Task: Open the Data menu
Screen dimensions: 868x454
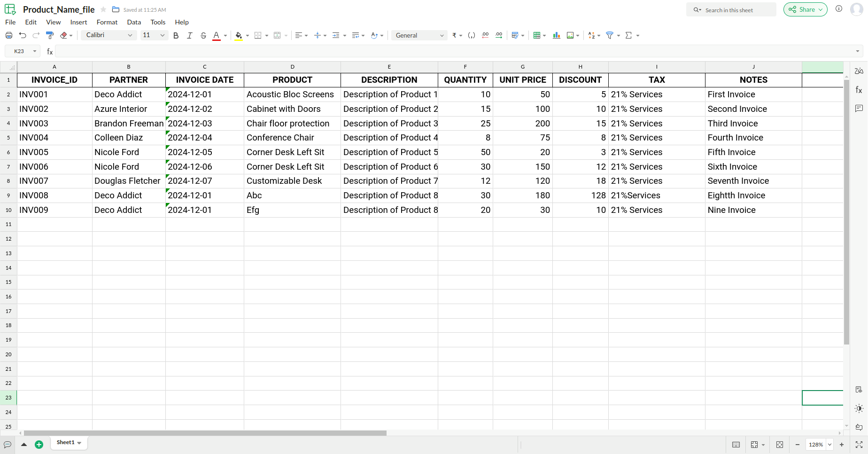Action: (x=134, y=22)
